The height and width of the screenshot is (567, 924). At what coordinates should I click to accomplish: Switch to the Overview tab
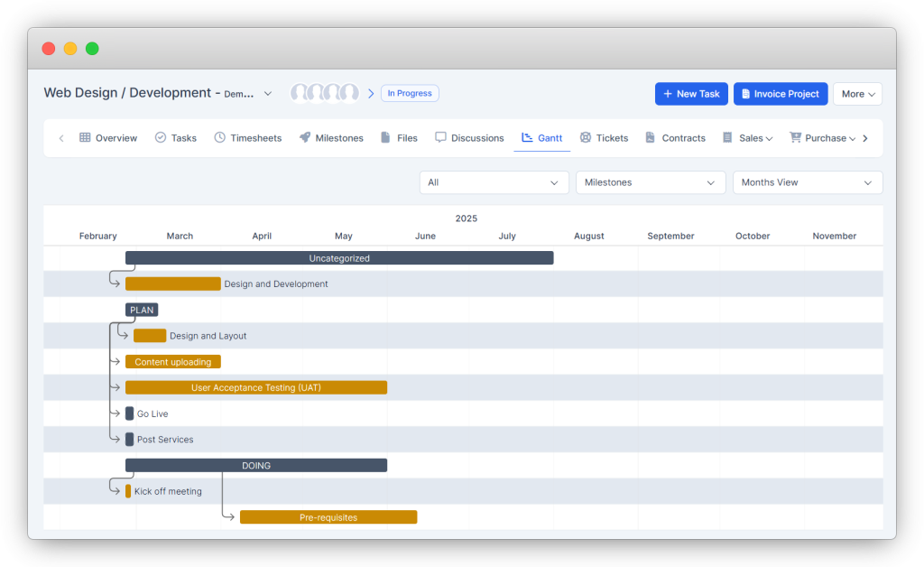click(108, 137)
